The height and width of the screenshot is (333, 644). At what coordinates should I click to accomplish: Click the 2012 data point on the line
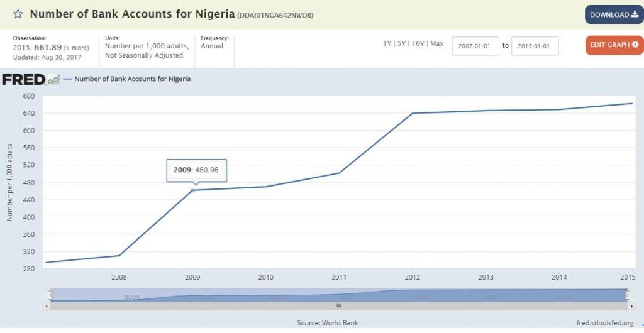point(413,113)
